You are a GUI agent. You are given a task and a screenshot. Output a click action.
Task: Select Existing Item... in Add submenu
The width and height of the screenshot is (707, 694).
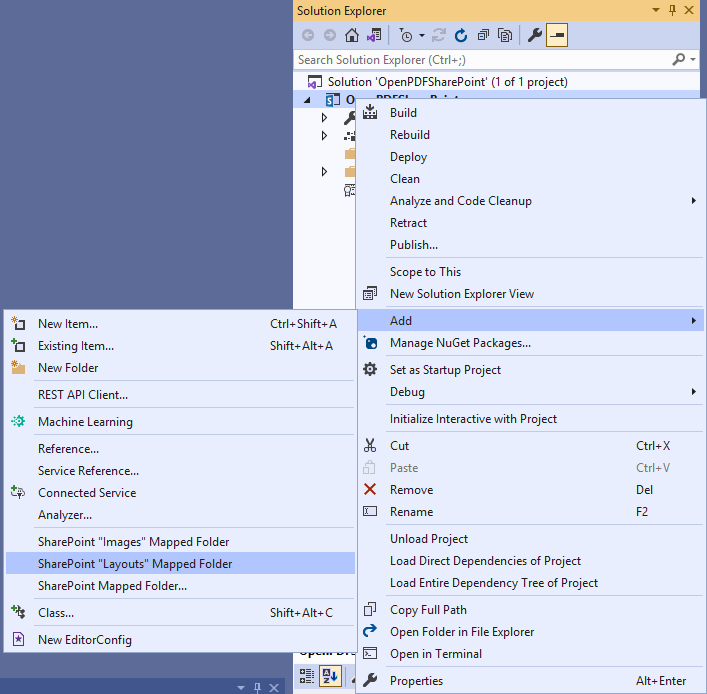click(180, 346)
